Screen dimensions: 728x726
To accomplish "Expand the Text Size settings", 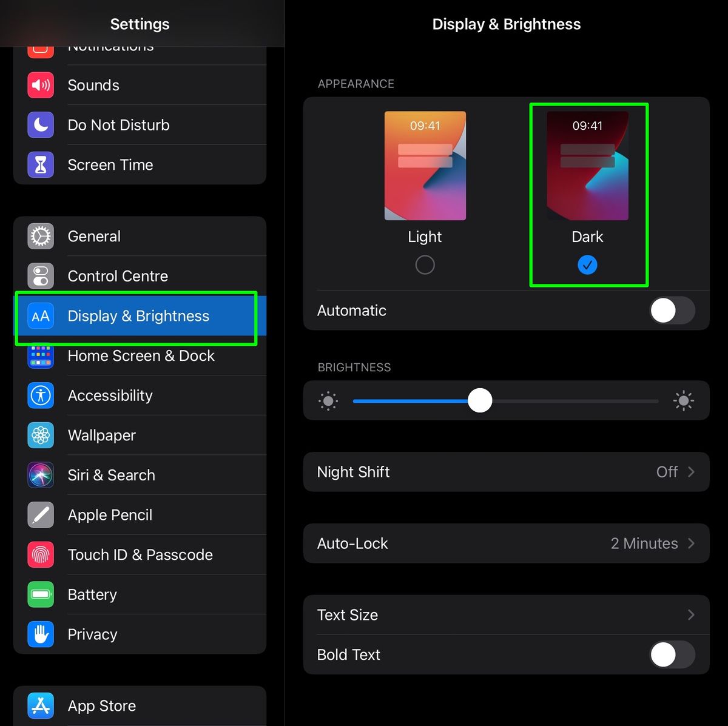I will pos(507,614).
